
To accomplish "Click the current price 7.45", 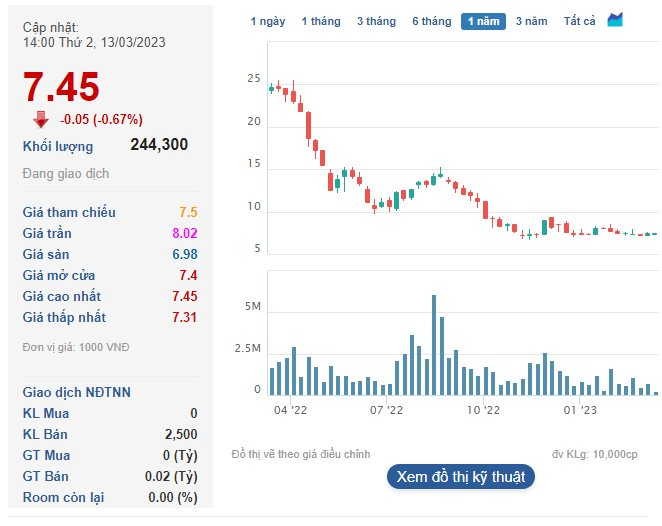I will tap(61, 87).
